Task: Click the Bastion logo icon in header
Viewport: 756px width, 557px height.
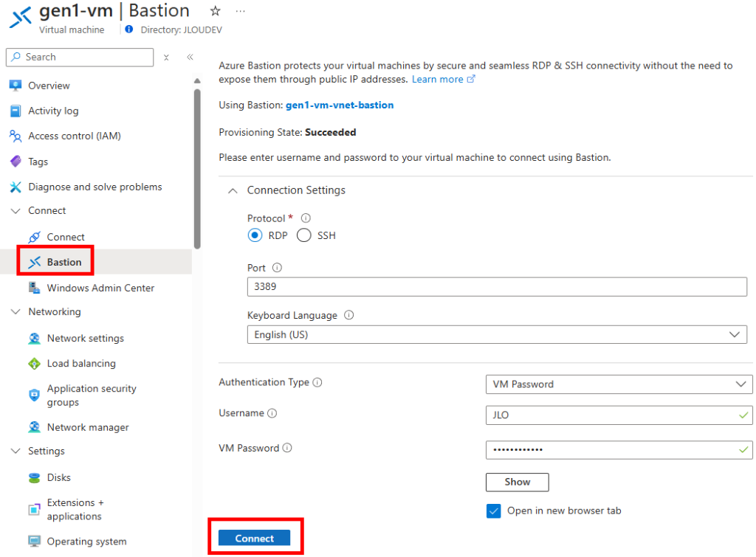Action: 21,18
